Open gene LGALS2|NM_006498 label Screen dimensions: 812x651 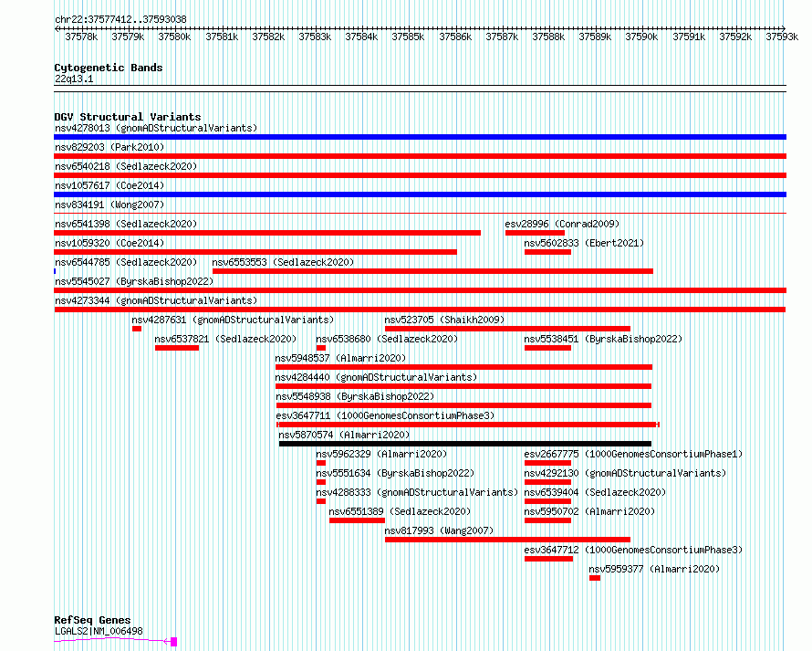coord(99,631)
